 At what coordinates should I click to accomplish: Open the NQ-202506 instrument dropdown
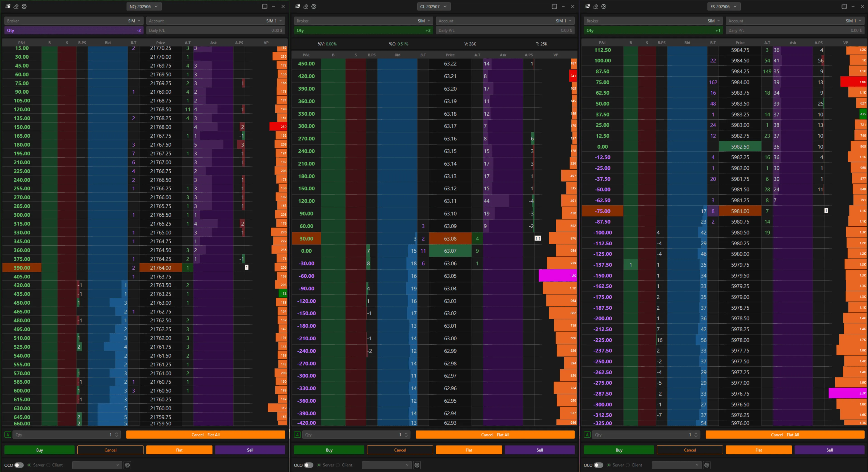(x=144, y=6)
